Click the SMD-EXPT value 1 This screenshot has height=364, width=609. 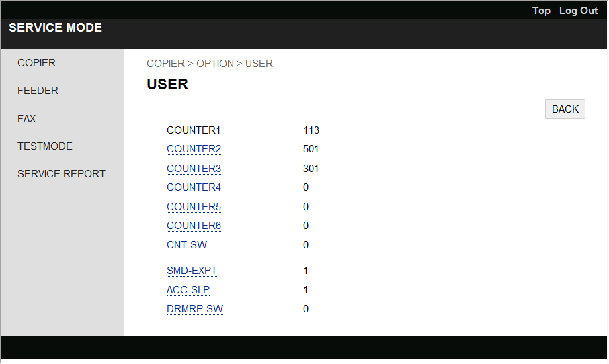tap(306, 271)
